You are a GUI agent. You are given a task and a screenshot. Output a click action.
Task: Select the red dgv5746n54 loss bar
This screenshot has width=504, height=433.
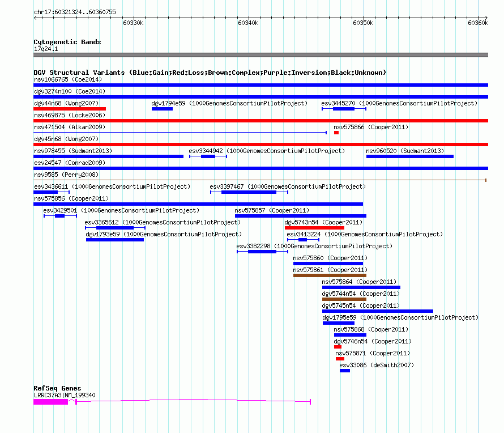[x=338, y=347]
